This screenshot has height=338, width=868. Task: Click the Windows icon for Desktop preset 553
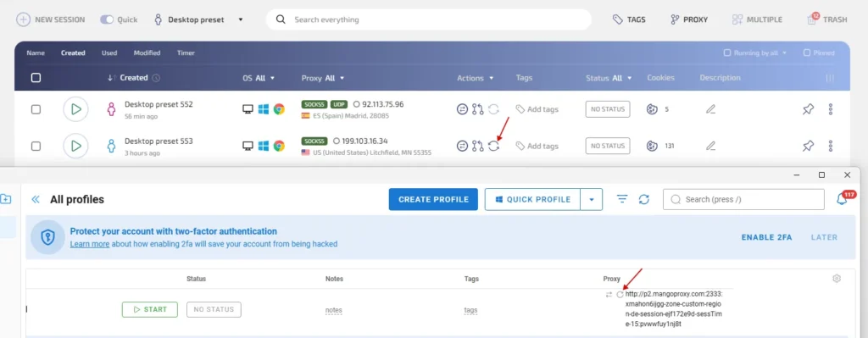pyautogui.click(x=264, y=146)
